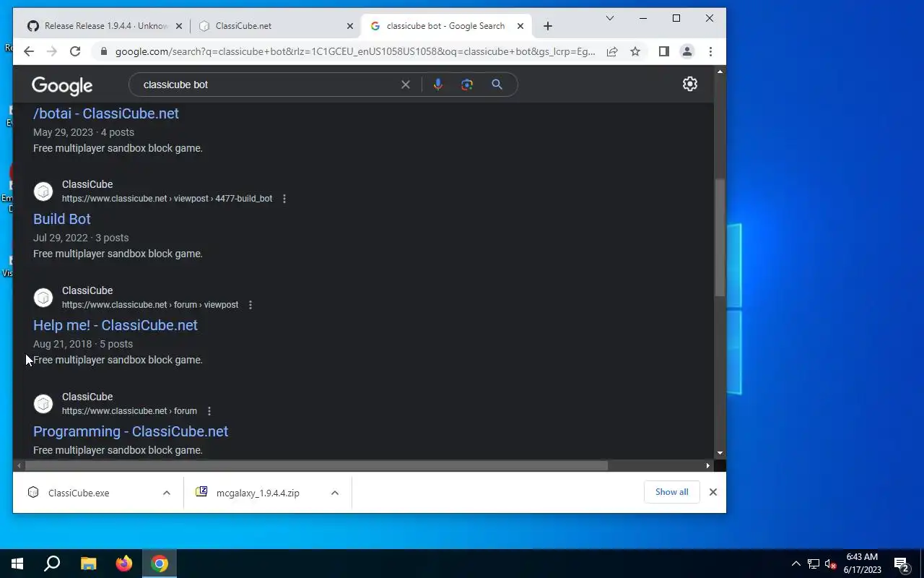Viewport: 924px width, 578px height.
Task: Show all downloads
Action: point(672,492)
